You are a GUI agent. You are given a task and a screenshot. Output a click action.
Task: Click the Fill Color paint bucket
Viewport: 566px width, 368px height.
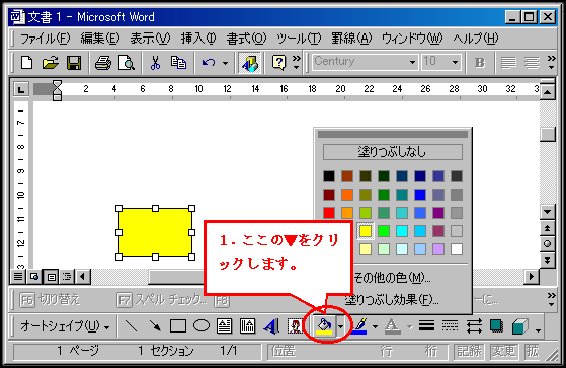pyautogui.click(x=323, y=326)
